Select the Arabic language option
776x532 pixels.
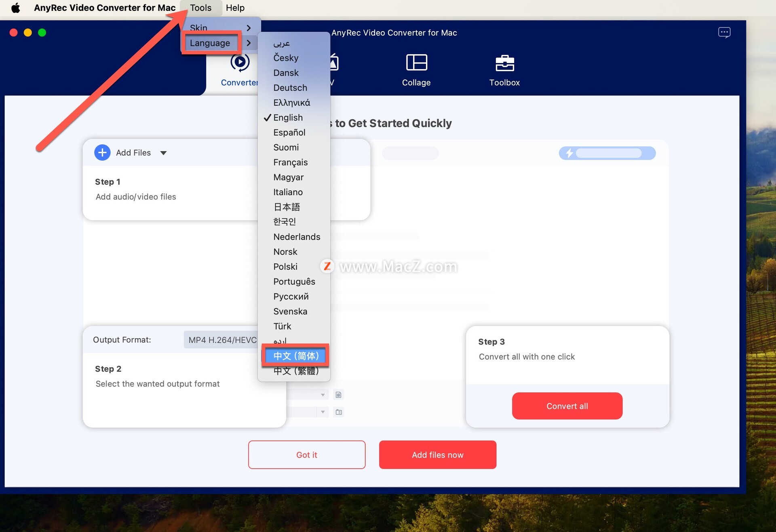click(294, 43)
